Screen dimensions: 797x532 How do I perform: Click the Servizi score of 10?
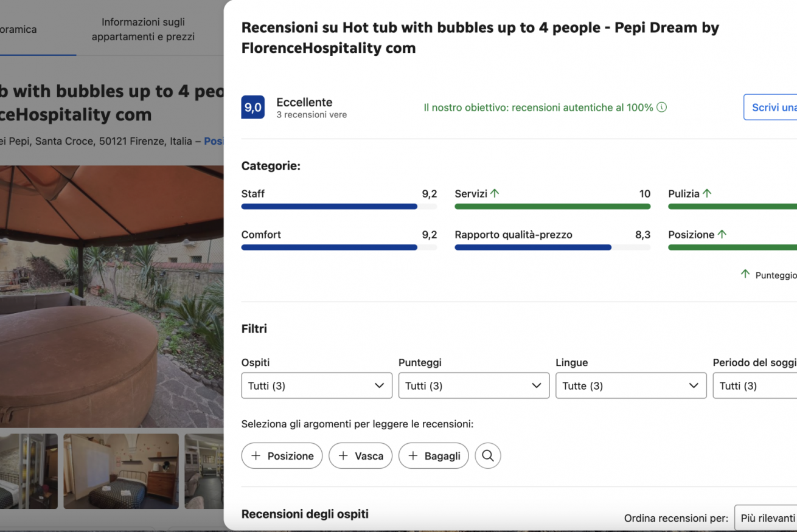645,194
